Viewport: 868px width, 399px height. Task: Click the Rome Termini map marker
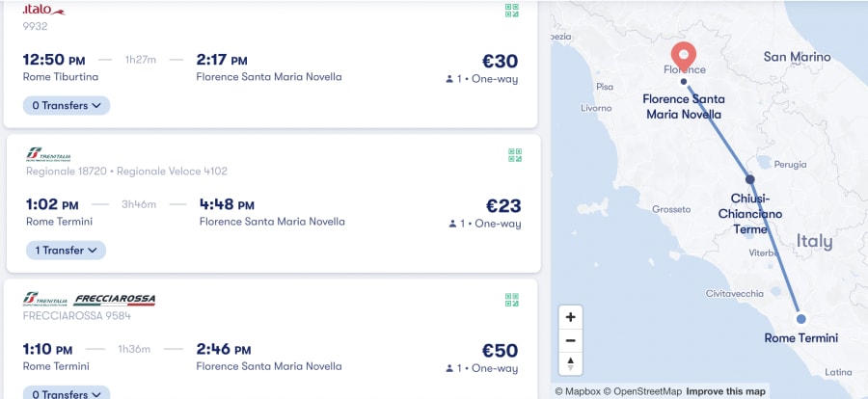coord(801,319)
